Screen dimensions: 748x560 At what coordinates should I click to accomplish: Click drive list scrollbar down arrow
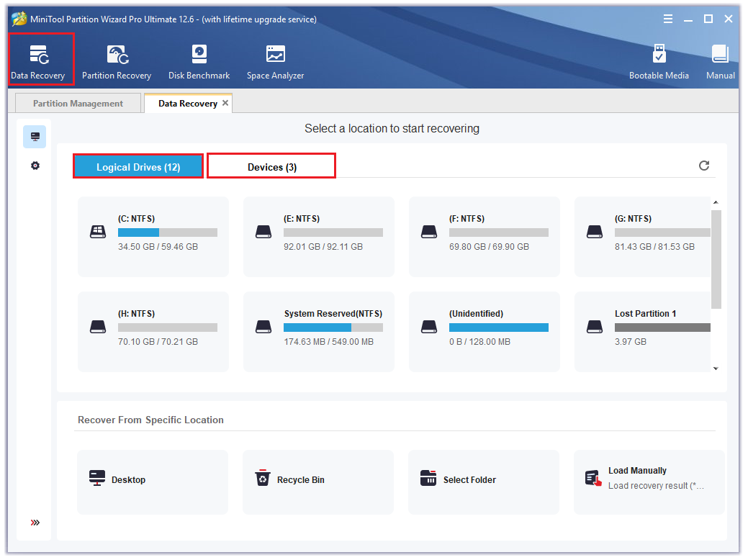coord(716,369)
